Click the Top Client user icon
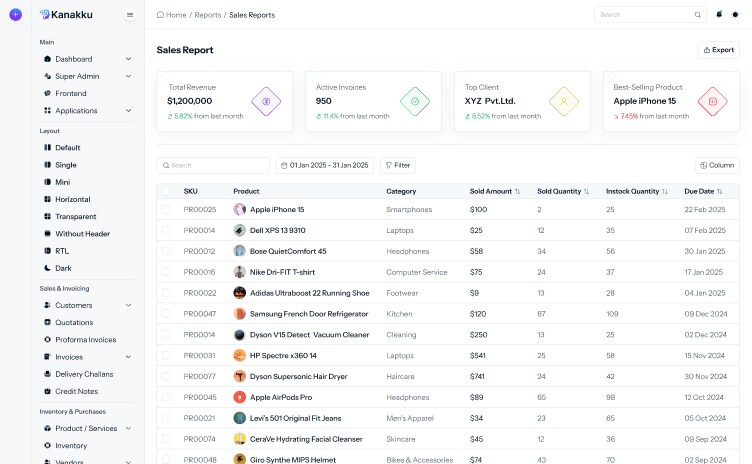This screenshot has width=752, height=464. [x=563, y=101]
